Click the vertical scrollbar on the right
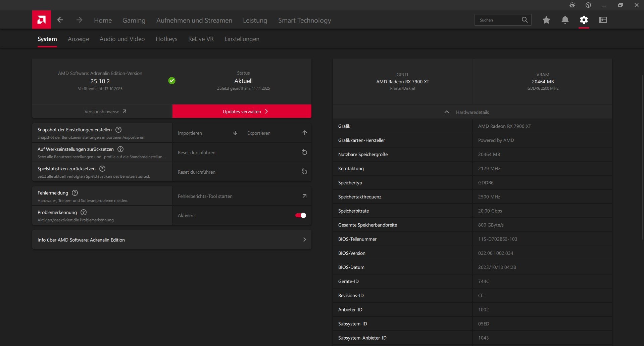The height and width of the screenshot is (346, 644). 643,157
